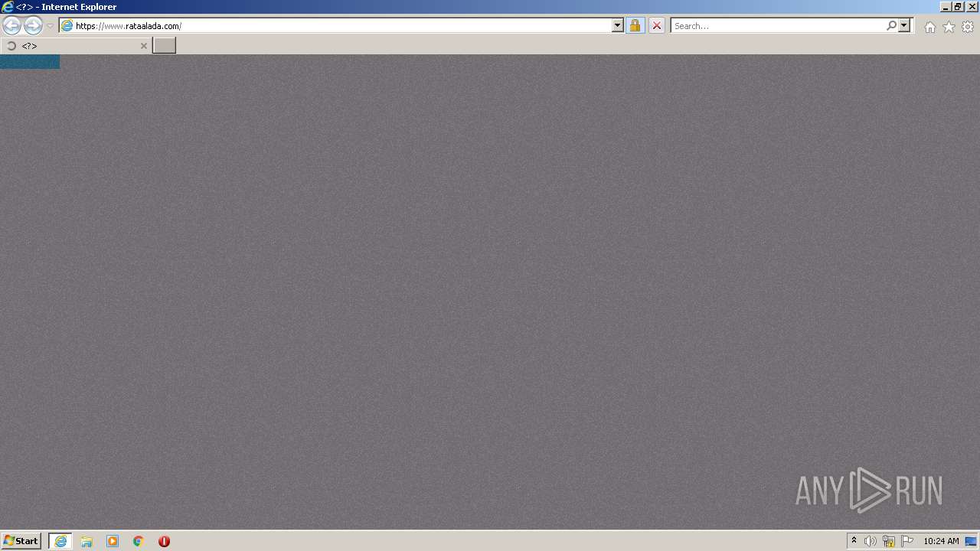Open recent pages dropdown arrow
This screenshot has width=980, height=551.
50,26
